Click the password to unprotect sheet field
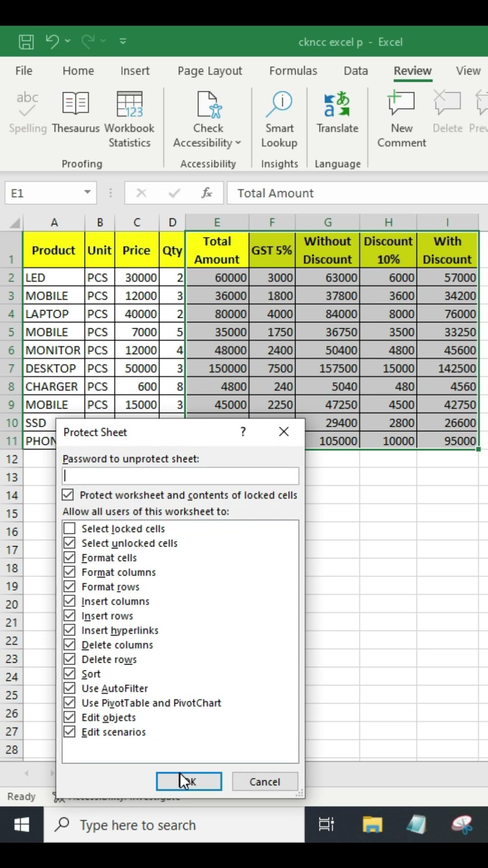The image size is (488, 868). click(x=180, y=476)
